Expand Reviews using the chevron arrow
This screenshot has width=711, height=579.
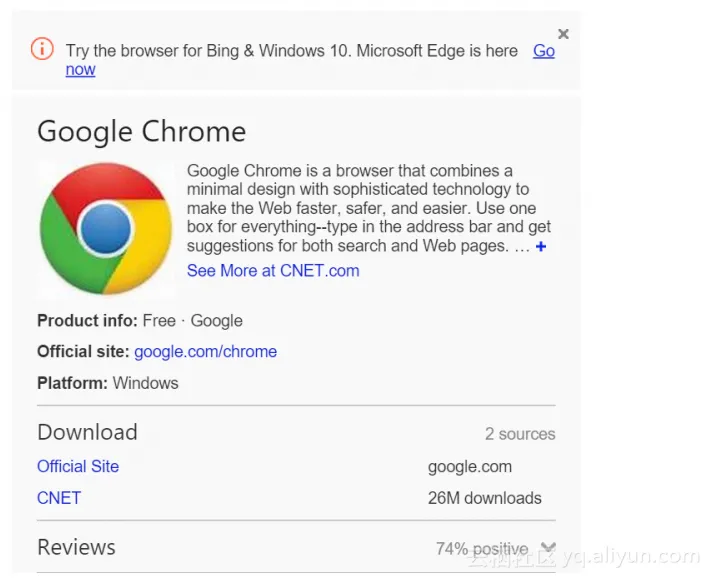(546, 548)
